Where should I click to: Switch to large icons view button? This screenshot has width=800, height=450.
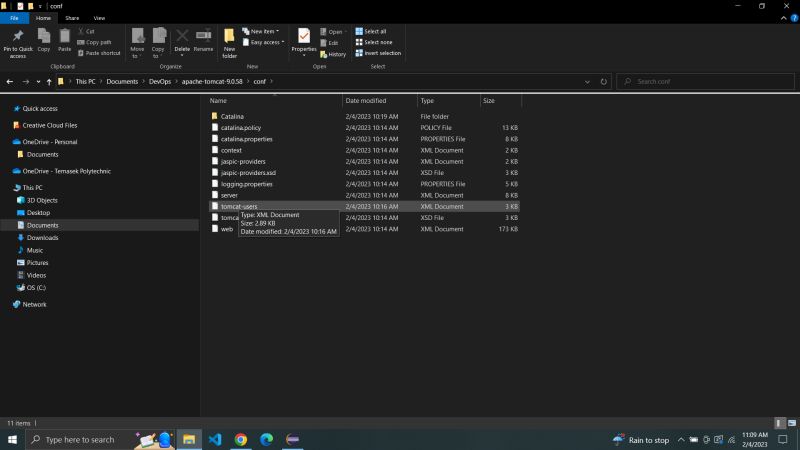point(792,423)
